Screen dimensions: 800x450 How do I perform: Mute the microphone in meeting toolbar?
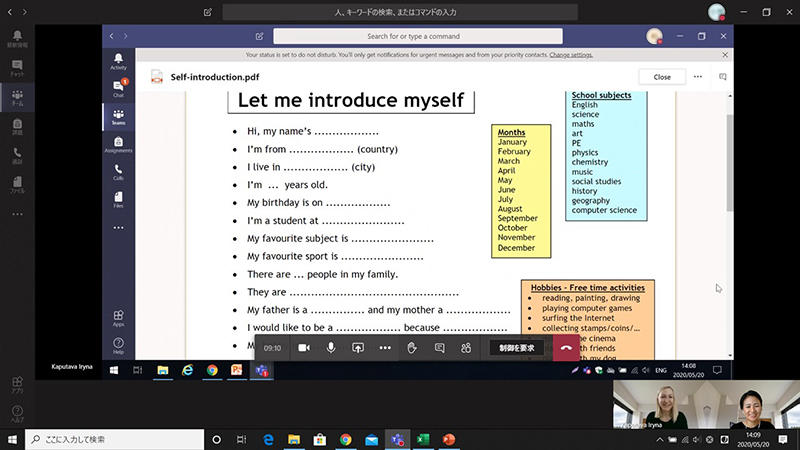[x=331, y=348]
